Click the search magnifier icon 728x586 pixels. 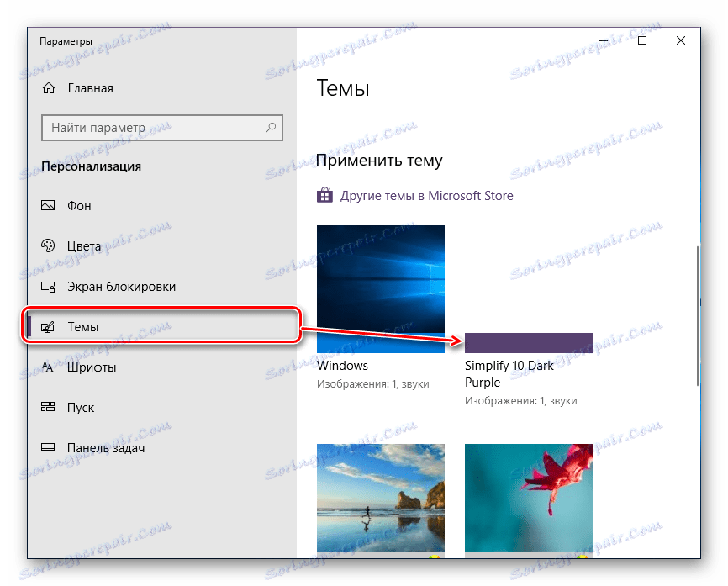point(269,127)
